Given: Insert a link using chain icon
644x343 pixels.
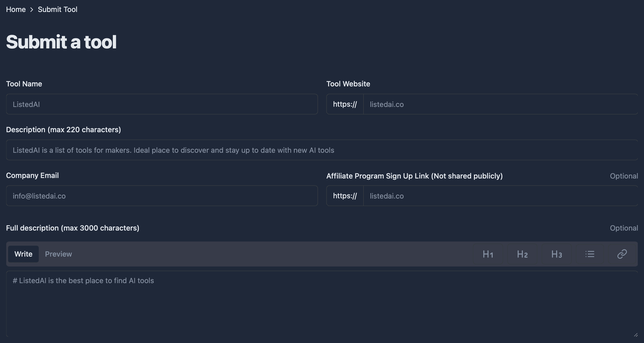Looking at the screenshot, I should pyautogui.click(x=622, y=254).
